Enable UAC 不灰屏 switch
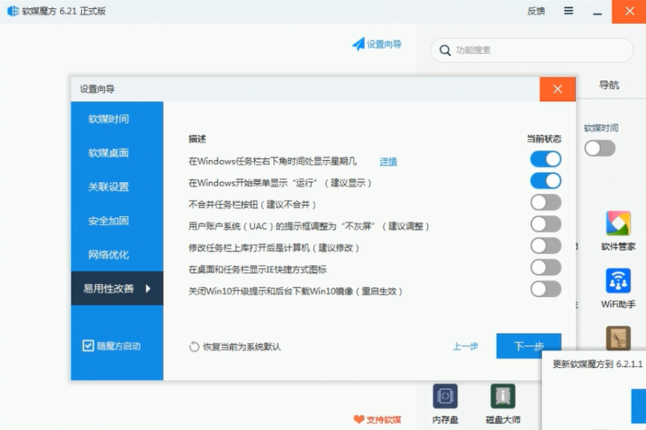 click(x=545, y=224)
